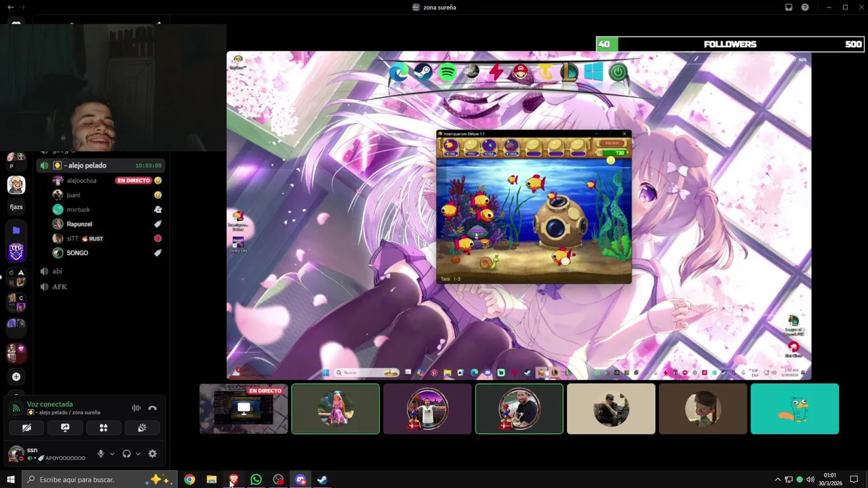
Task: Open WhatsApp from taskbar
Action: click(256, 480)
